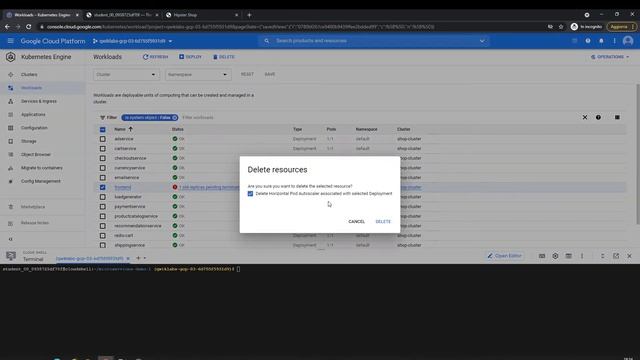Check the emailservice row checkbox
This screenshot has height=360, width=640.
point(102,178)
